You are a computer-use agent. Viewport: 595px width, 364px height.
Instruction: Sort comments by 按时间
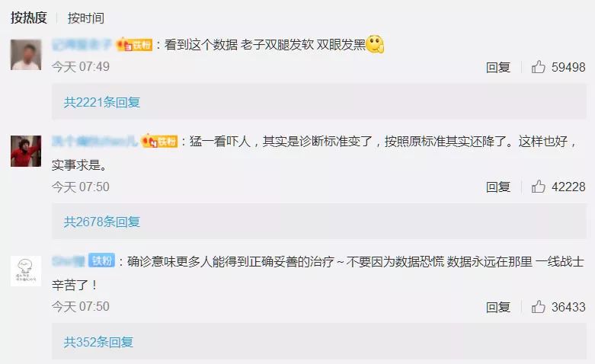[86, 18]
